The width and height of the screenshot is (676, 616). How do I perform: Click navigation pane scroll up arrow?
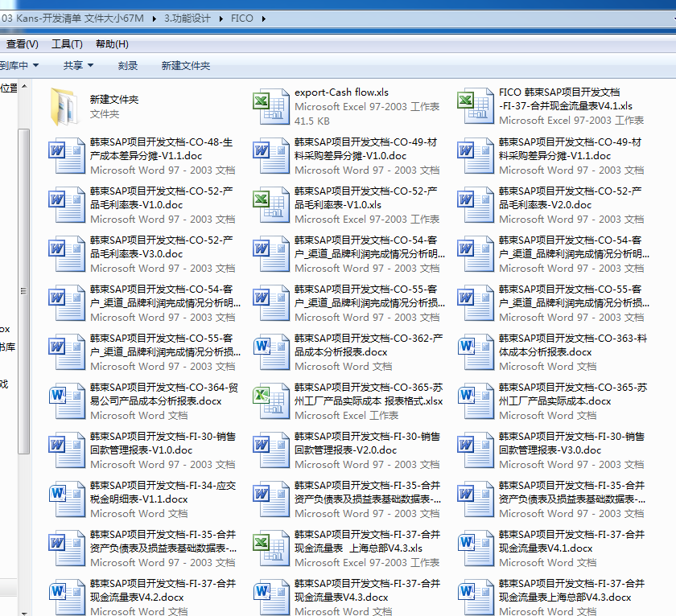[24, 86]
